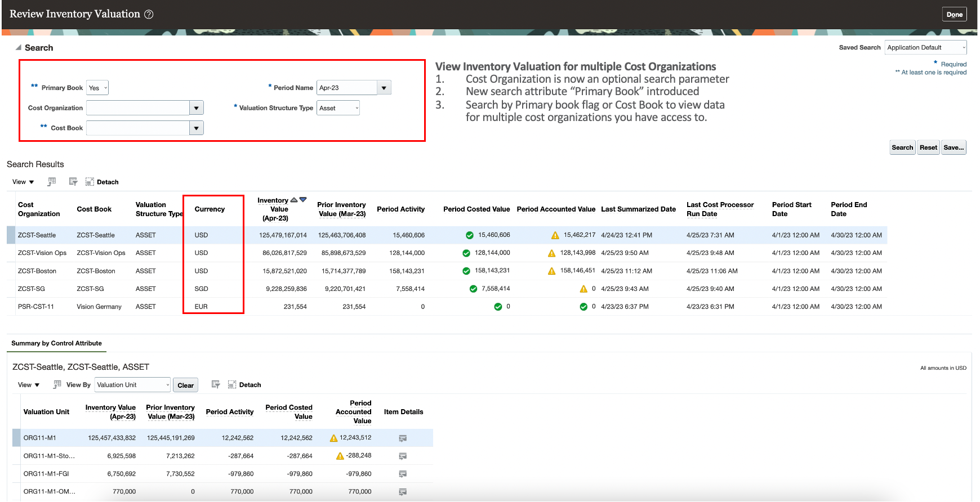Click the Cost Book input field
Image resolution: width=980 pixels, height=502 pixels.
(138, 128)
